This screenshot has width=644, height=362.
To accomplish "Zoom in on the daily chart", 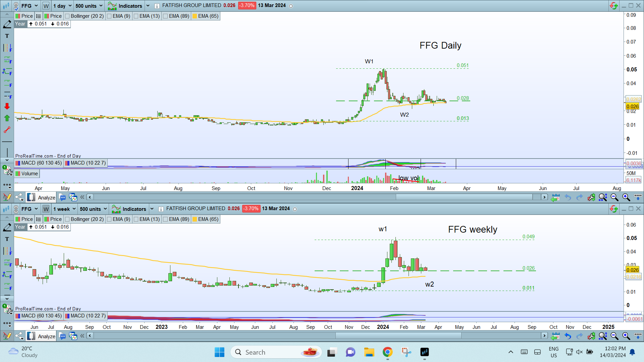I will pos(626,197).
